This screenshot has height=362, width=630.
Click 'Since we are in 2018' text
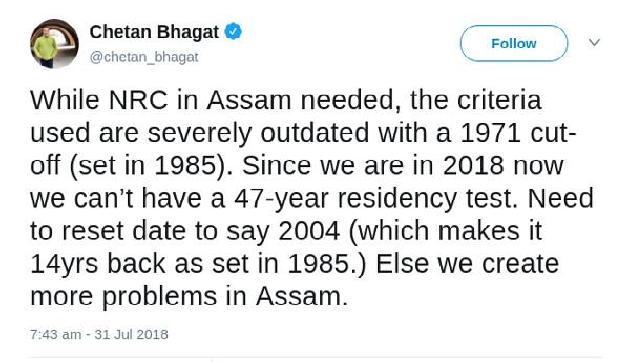click(373, 166)
